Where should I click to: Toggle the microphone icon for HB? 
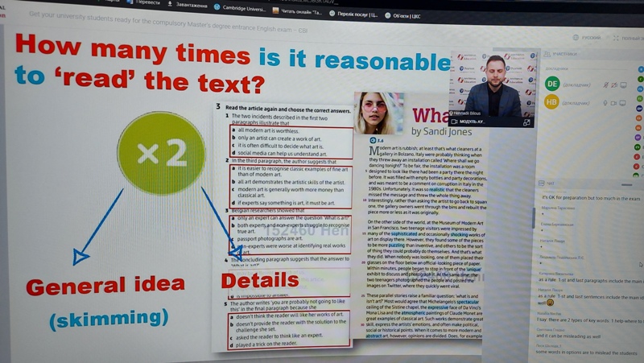pyautogui.click(x=605, y=103)
